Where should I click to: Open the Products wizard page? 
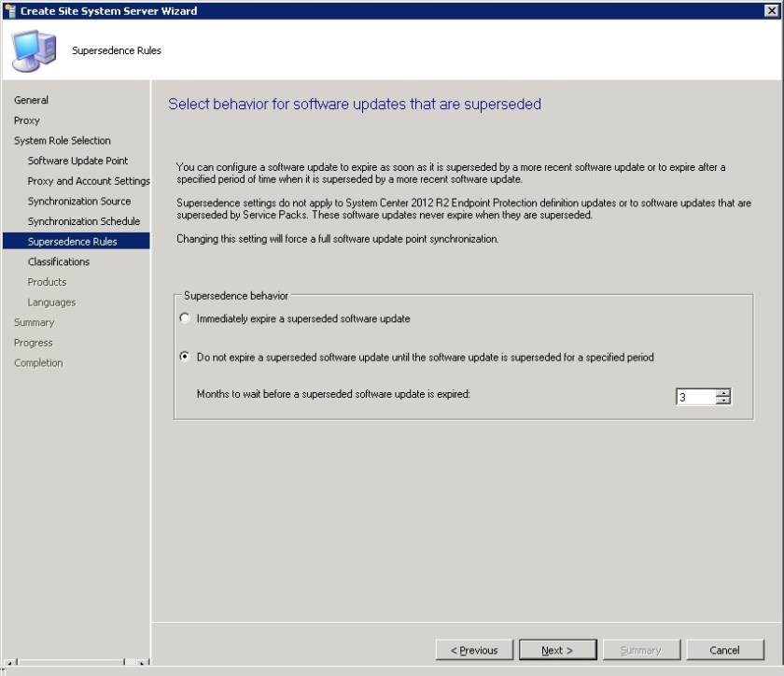click(47, 282)
